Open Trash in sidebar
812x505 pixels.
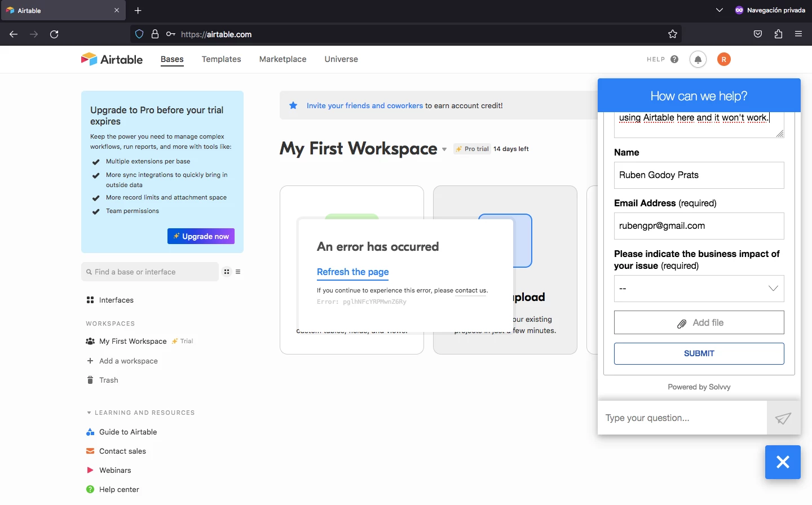point(109,380)
